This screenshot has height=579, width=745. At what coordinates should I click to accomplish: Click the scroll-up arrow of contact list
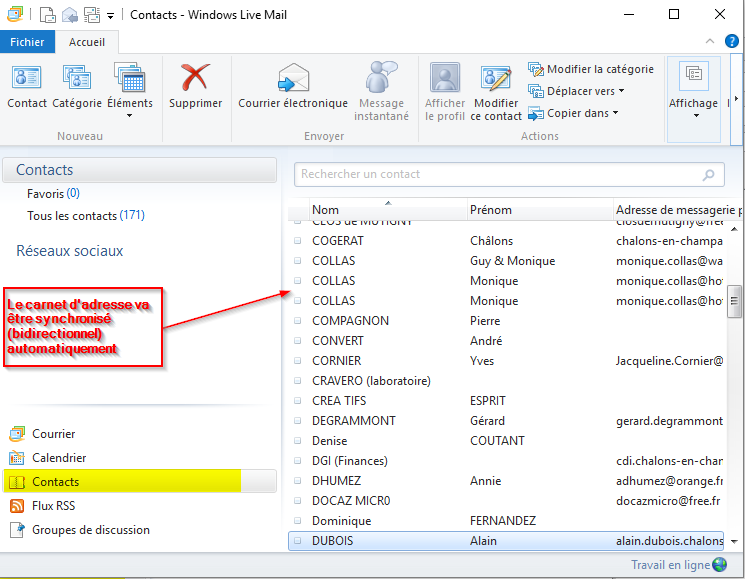tap(734, 229)
